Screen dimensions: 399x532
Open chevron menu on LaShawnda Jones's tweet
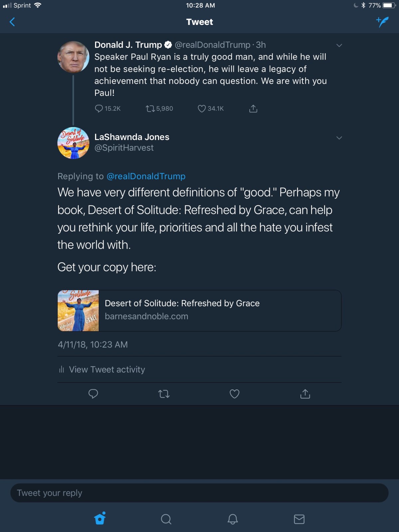coord(339,138)
